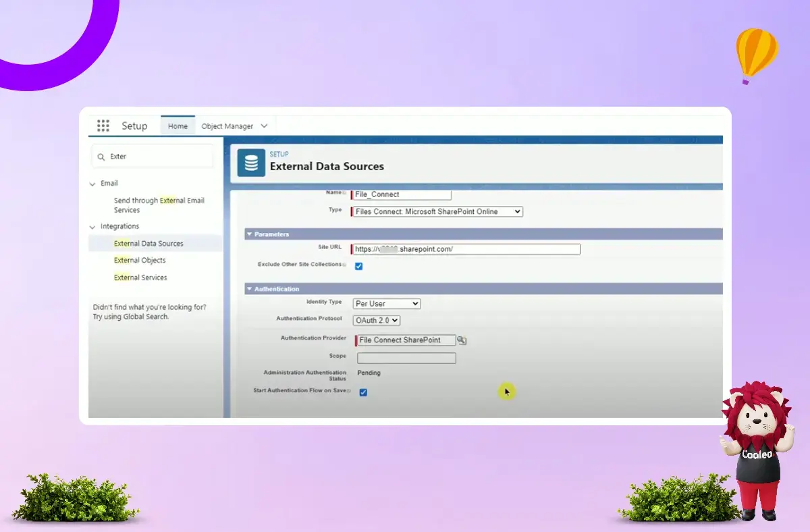
Task: Toggle Exclude Other Site Collections checkbox
Action: tap(359, 266)
